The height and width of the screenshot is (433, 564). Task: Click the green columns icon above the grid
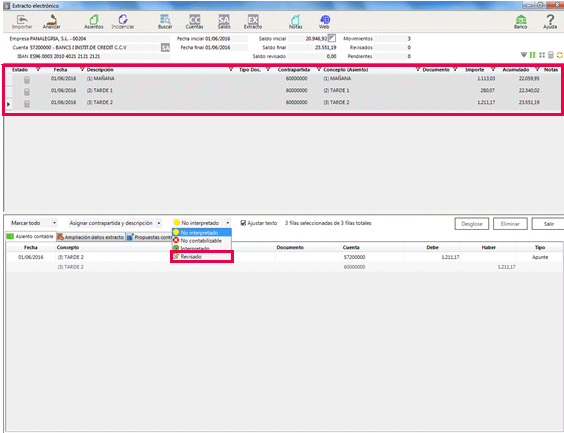tap(533, 55)
